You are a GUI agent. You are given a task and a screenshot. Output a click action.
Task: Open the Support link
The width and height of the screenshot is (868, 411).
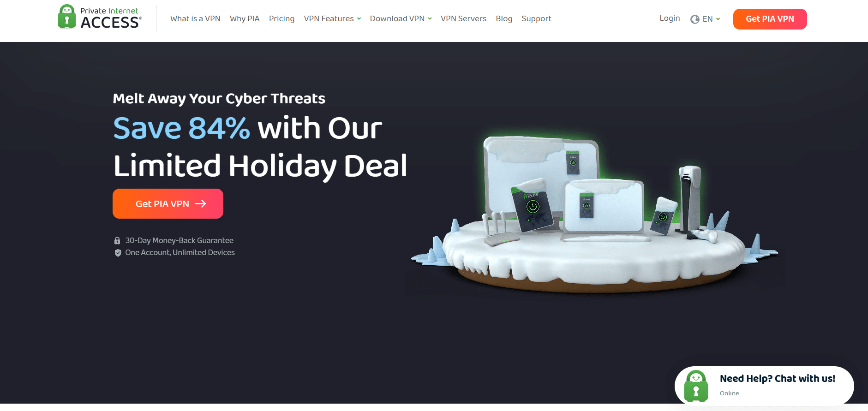[x=536, y=19]
